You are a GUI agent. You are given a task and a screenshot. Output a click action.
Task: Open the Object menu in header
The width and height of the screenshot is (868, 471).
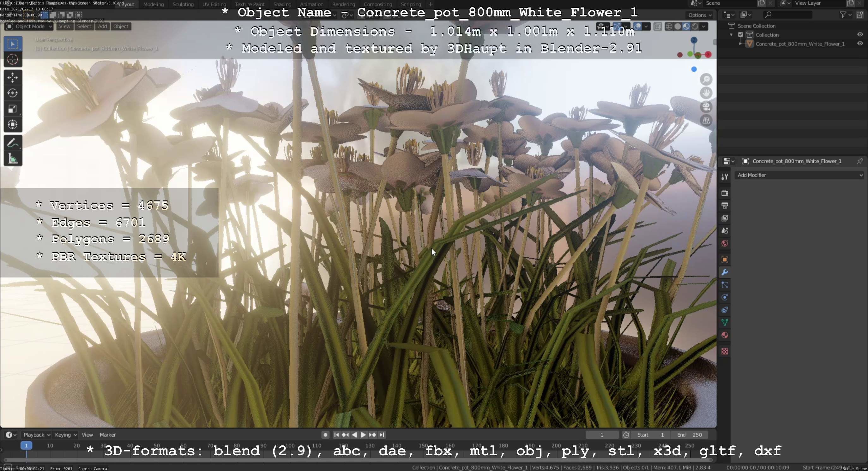[x=121, y=26]
